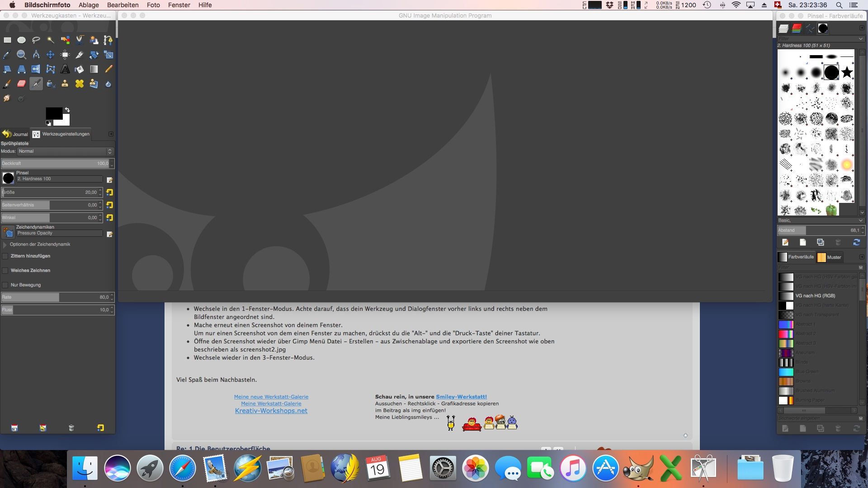Image resolution: width=868 pixels, height=488 pixels.
Task: Select the Eraser tool
Action: coord(21,84)
